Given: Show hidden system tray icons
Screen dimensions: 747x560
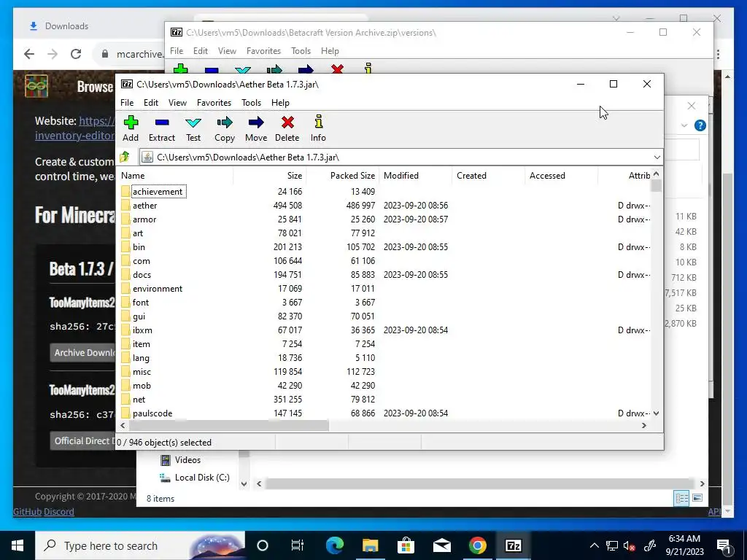Looking at the screenshot, I should pyautogui.click(x=594, y=545).
